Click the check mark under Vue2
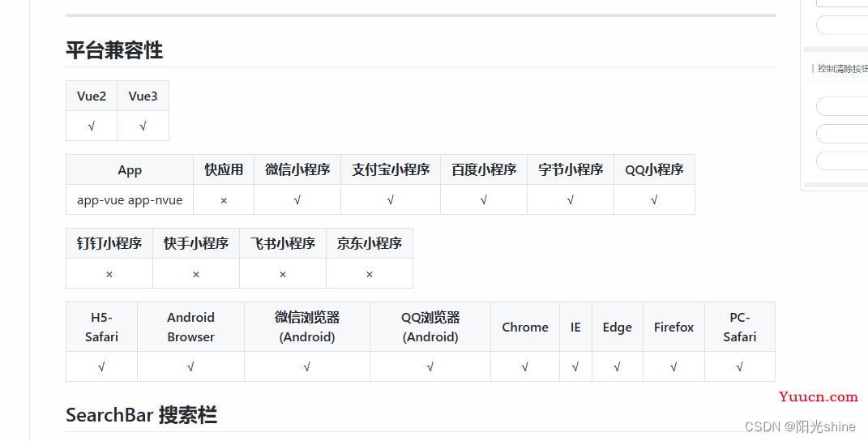This screenshot has height=441, width=868. (x=92, y=126)
